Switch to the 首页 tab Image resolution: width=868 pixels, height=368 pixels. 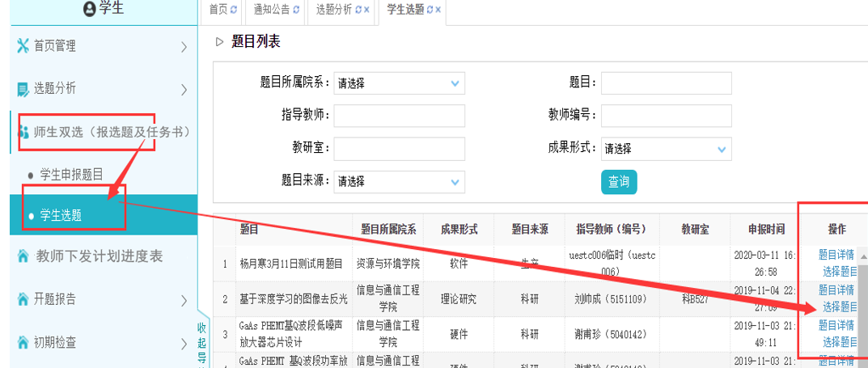[218, 10]
